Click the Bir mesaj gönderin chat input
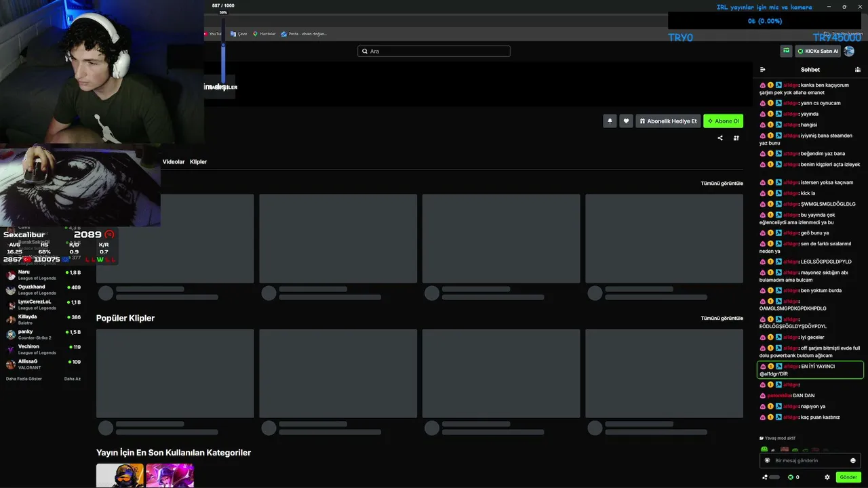The image size is (868, 488). tap(810, 460)
